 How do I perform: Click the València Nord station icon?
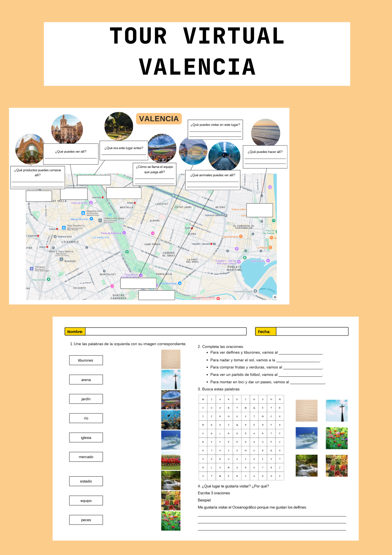click(x=55, y=237)
